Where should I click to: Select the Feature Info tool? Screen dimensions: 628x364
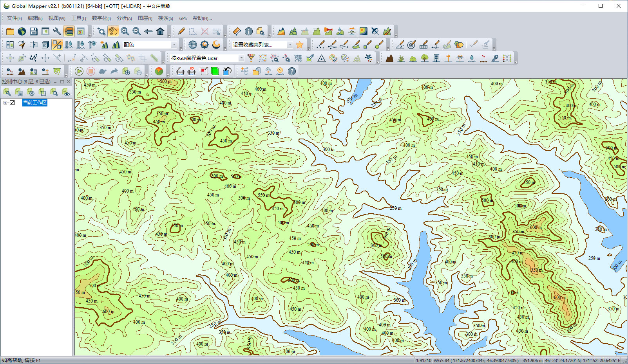248,32
